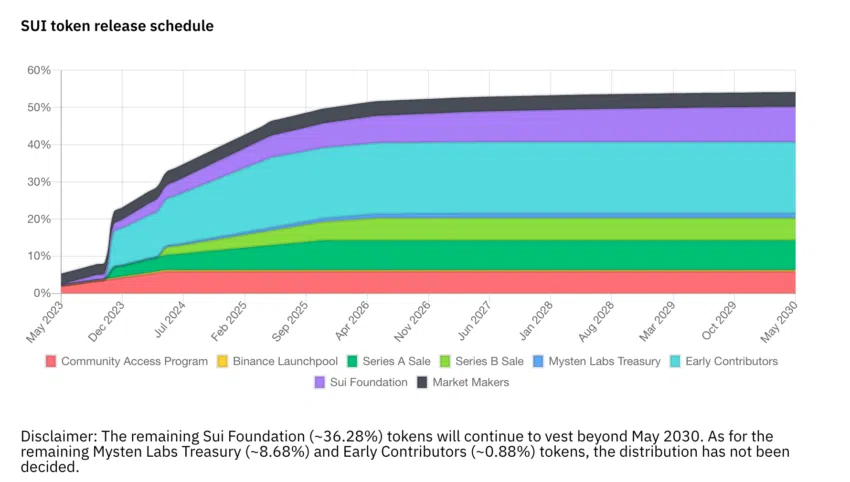
Task: Click the green Series A Sale swatch
Action: click(352, 361)
